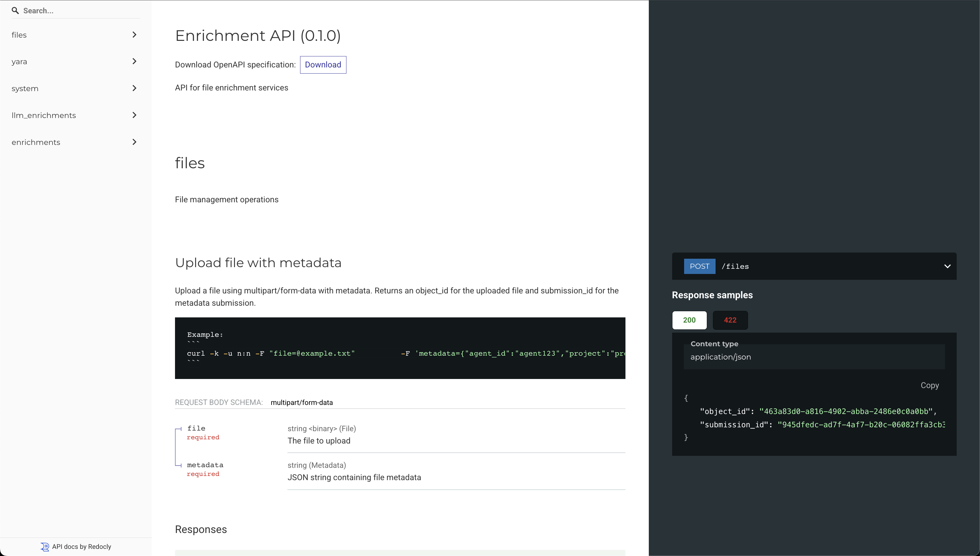980x556 pixels.
Task: Open the API docs by Redocly link
Action: 76,547
